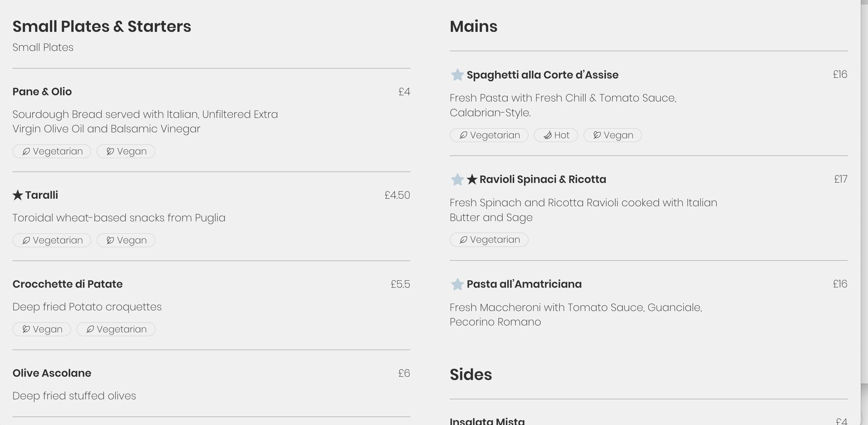Select the Vegan tag under Crocchette di Patate
Viewport: 868px width, 425px height.
(x=42, y=329)
